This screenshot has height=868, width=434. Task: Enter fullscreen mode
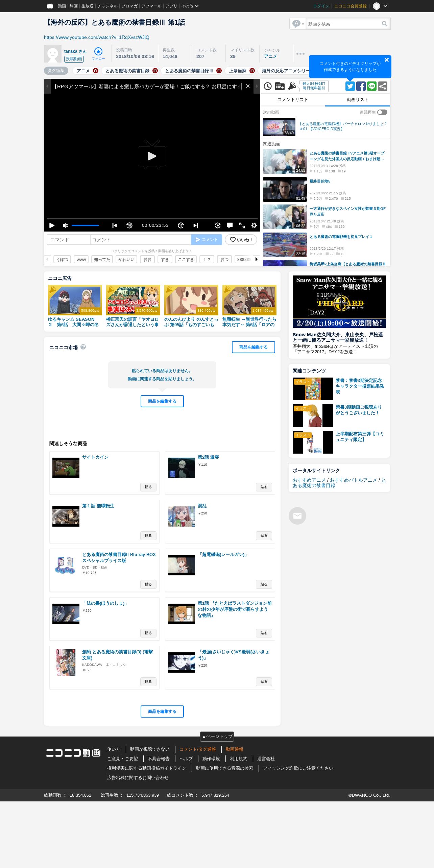pos(242,225)
